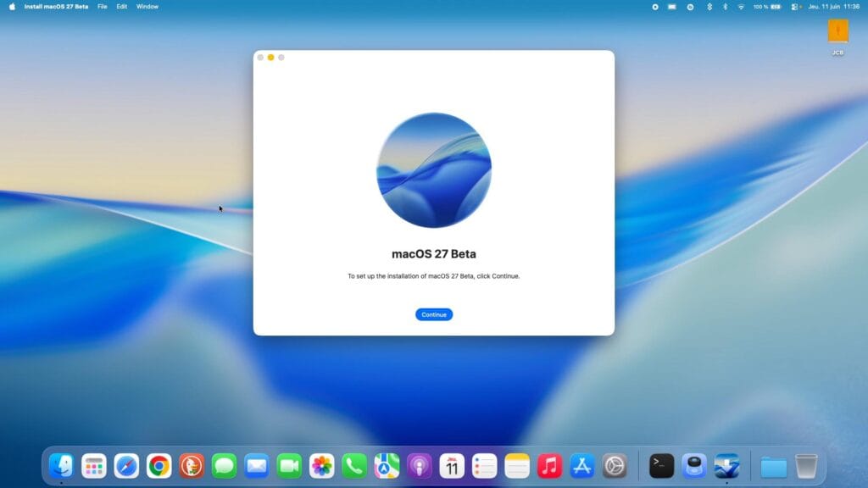Open the Phone app in Dock
868x488 pixels.
click(354, 466)
